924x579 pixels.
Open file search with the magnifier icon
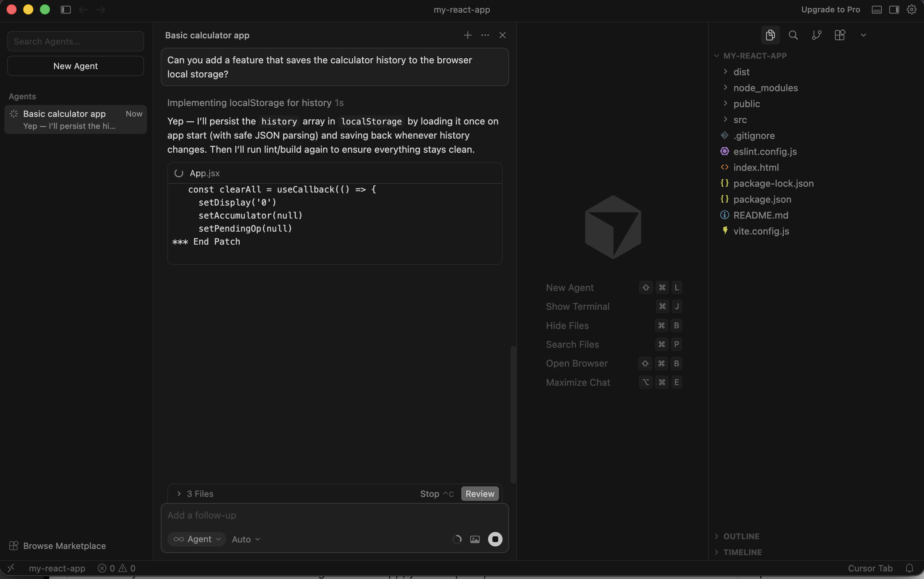793,35
